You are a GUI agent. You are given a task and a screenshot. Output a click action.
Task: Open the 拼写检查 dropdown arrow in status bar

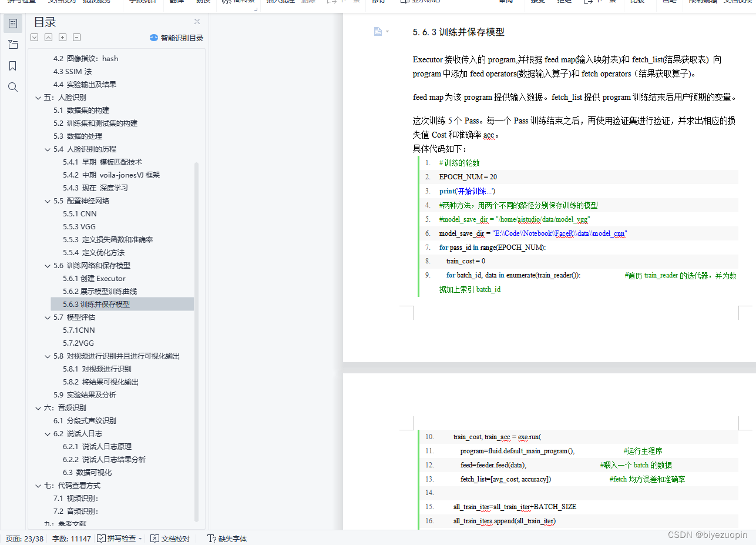(140, 539)
